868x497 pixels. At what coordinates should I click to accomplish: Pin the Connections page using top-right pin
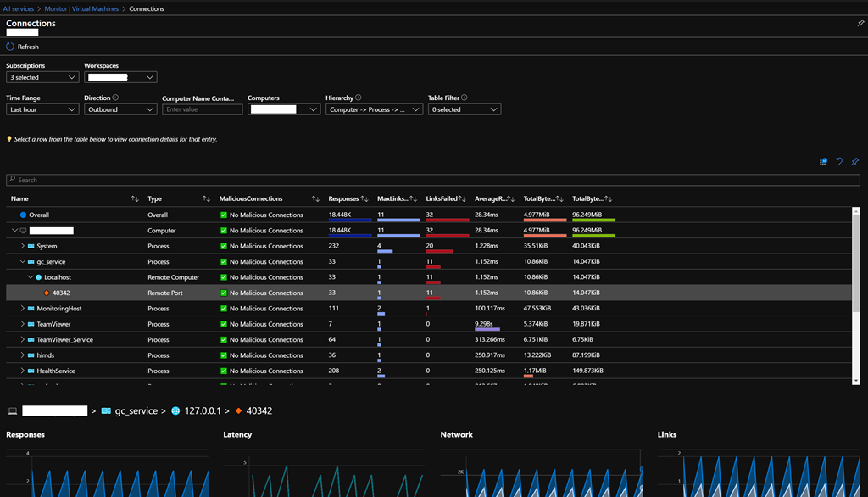pyautogui.click(x=860, y=24)
